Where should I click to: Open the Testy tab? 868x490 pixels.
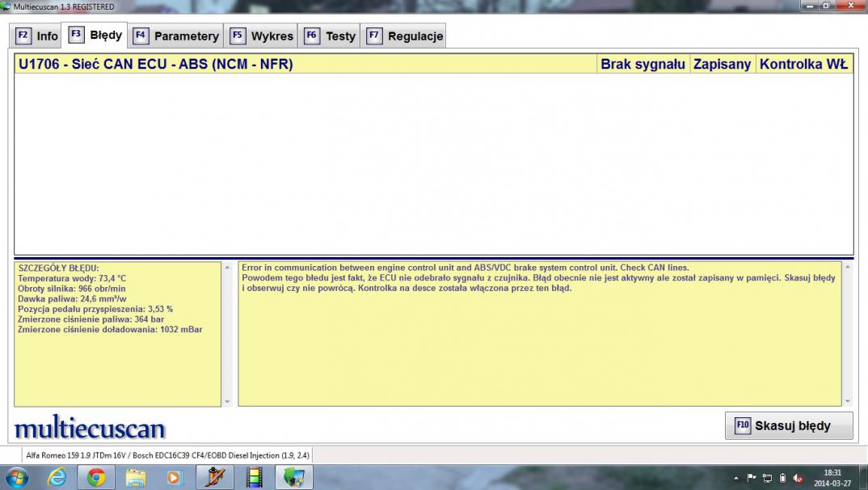coord(329,36)
